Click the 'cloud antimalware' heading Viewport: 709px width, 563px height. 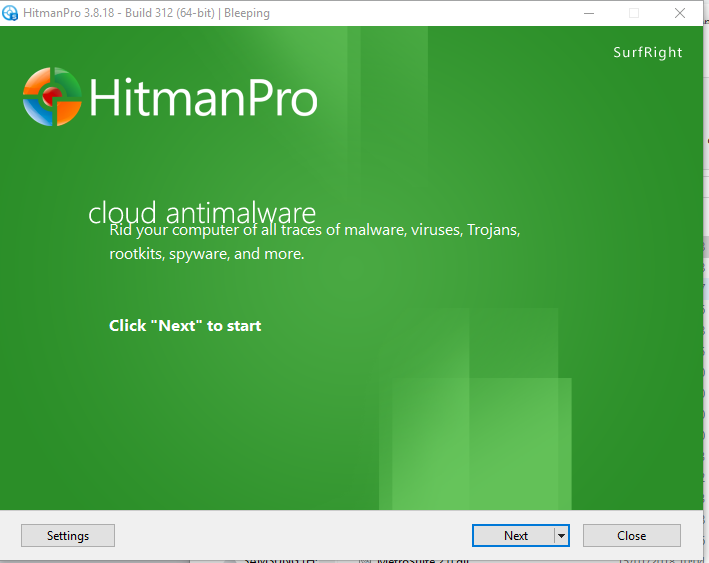[202, 213]
